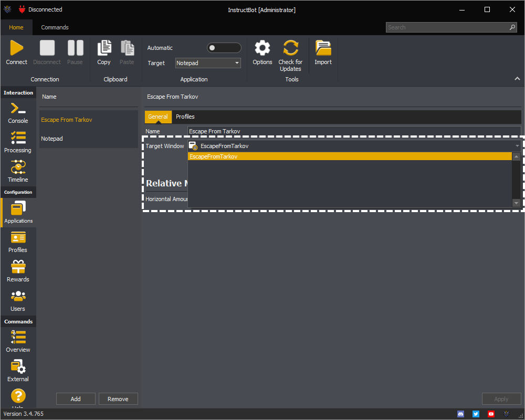Switch to the Commands ribbon tab

pos(55,27)
